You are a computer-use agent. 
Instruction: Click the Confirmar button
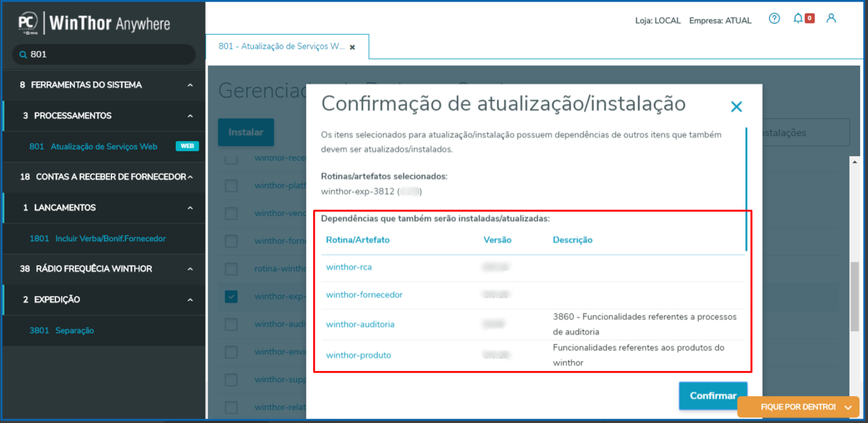(x=713, y=396)
